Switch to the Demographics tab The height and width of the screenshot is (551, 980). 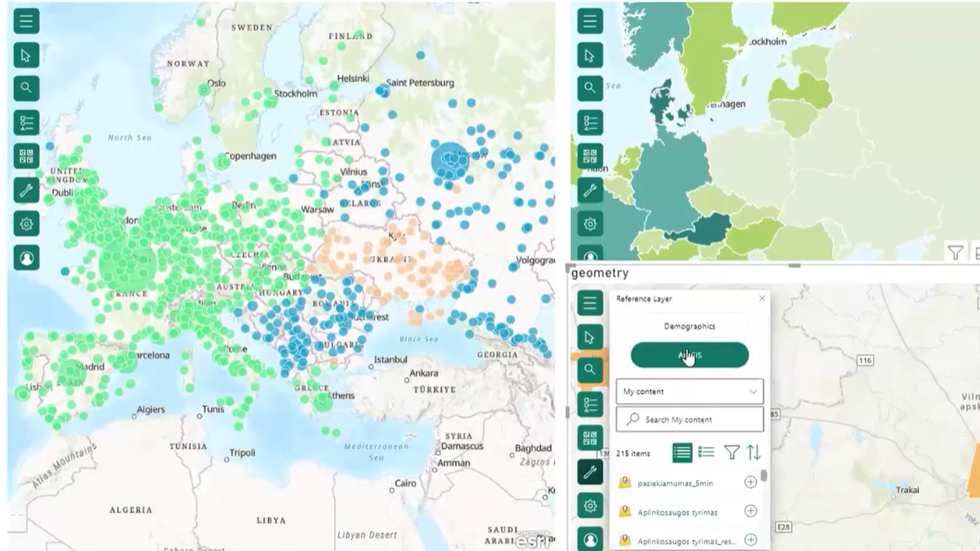click(689, 326)
